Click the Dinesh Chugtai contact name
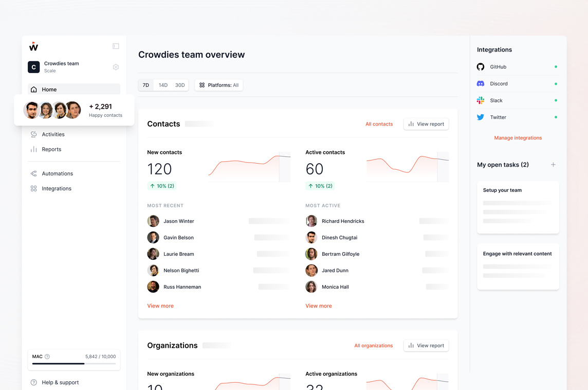Viewport: 588px width, 390px height. pyautogui.click(x=339, y=238)
